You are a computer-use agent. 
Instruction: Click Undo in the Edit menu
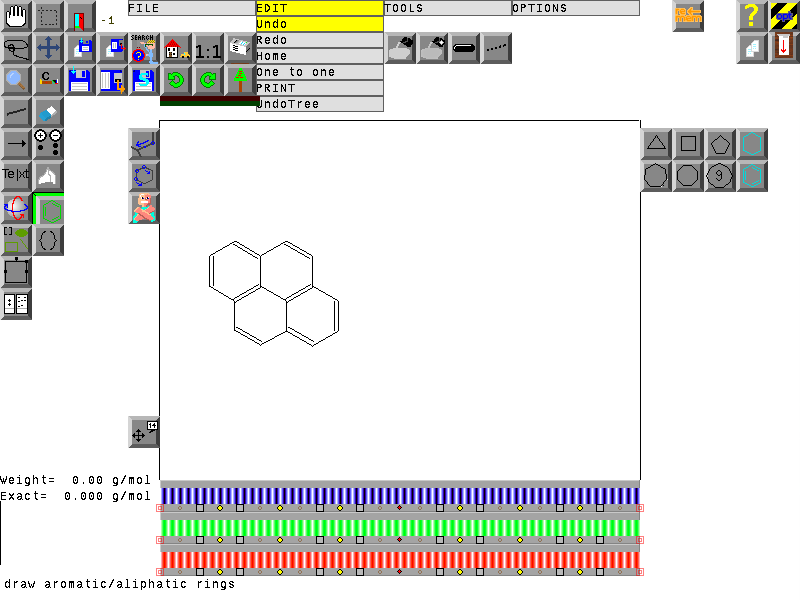[x=319, y=24]
